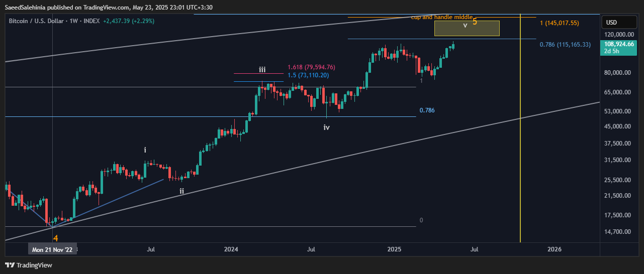Click the wave label iii
The height and width of the screenshot is (274, 644).
click(x=262, y=70)
